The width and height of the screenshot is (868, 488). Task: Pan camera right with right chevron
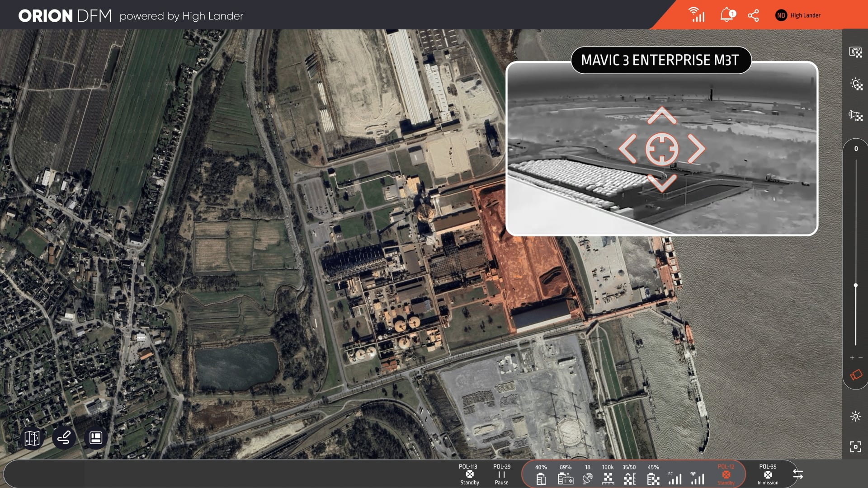(696, 148)
